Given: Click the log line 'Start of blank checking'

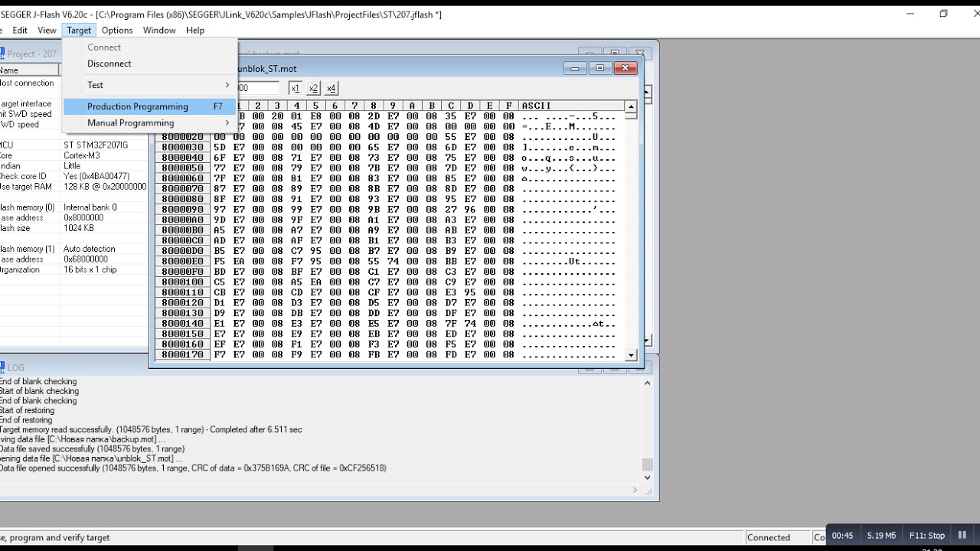Looking at the screenshot, I should [x=38, y=391].
